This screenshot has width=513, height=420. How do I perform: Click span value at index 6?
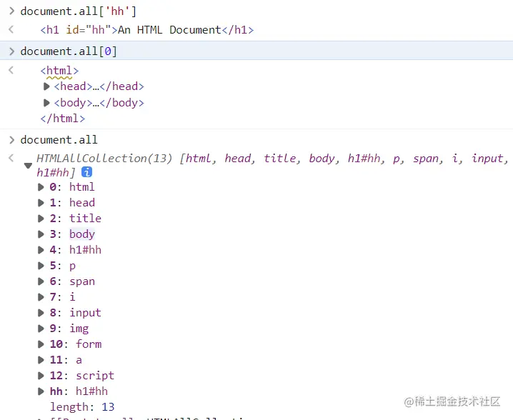[x=81, y=281]
